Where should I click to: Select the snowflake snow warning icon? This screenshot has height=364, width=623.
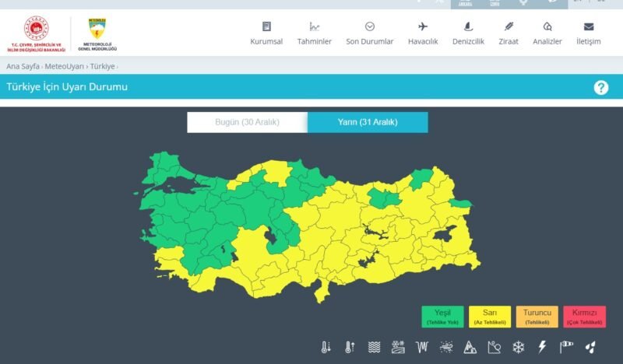pyautogui.click(x=518, y=347)
